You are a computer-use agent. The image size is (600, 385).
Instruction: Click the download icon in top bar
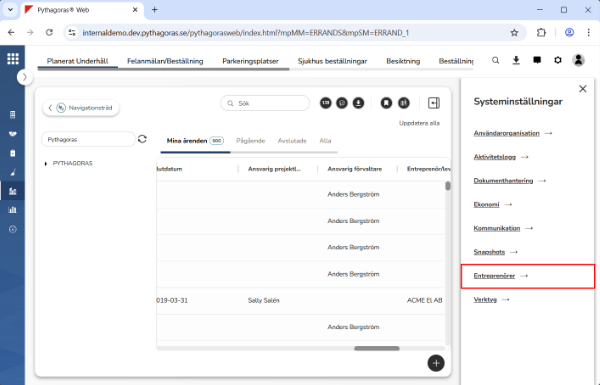(516, 60)
